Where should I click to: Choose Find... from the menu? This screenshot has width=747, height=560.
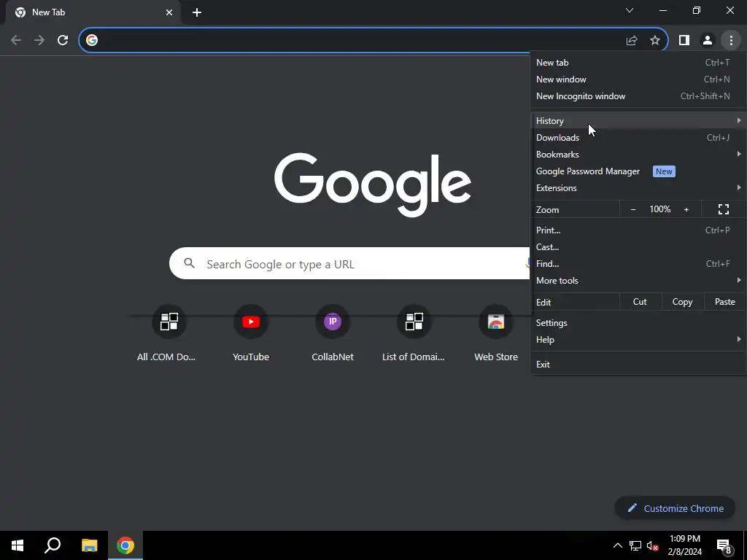click(638, 264)
